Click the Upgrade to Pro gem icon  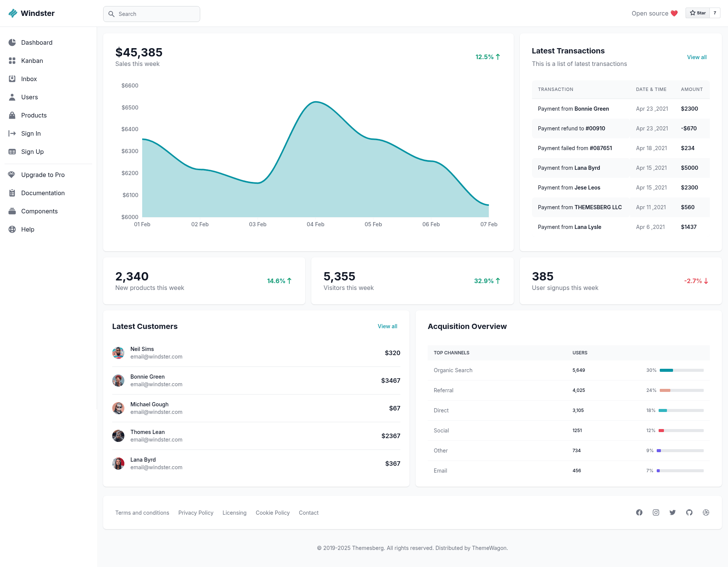(x=11, y=175)
